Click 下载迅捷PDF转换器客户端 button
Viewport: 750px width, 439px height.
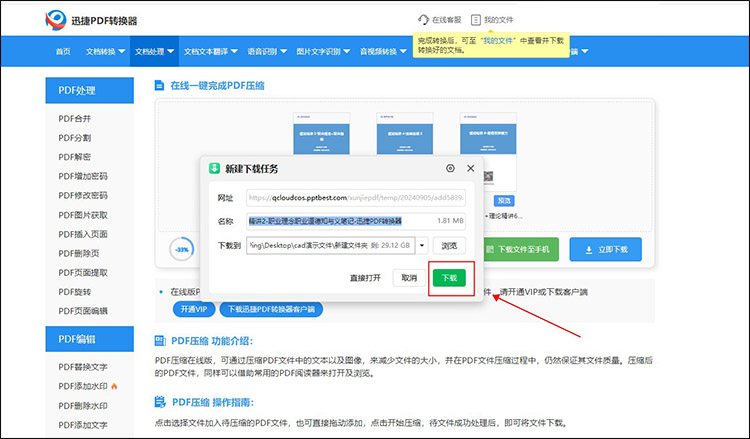click(x=271, y=309)
